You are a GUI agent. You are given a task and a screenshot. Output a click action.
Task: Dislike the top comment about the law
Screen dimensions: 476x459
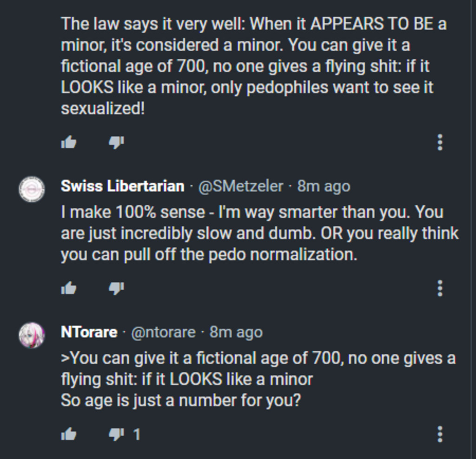point(116,142)
